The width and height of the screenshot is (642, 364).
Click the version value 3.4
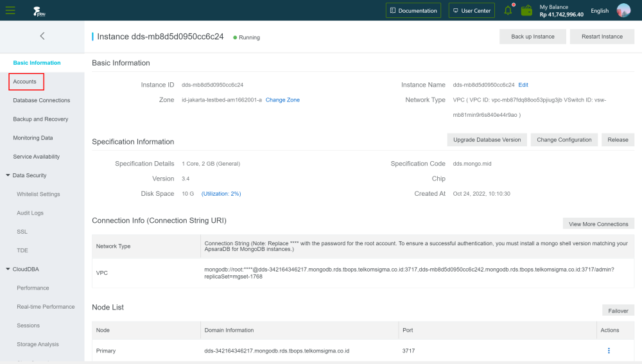(186, 178)
